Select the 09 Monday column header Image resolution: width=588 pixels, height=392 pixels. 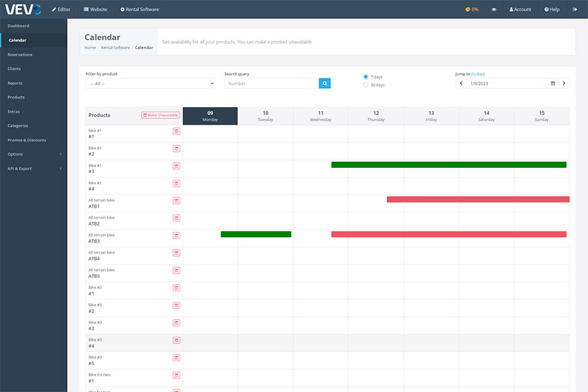210,116
